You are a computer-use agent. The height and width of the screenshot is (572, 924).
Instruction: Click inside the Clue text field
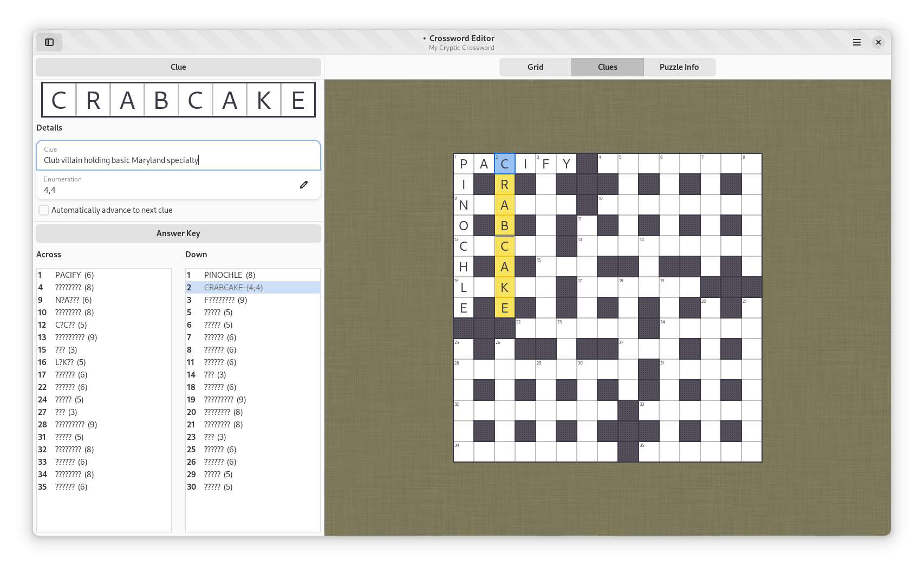click(178, 160)
